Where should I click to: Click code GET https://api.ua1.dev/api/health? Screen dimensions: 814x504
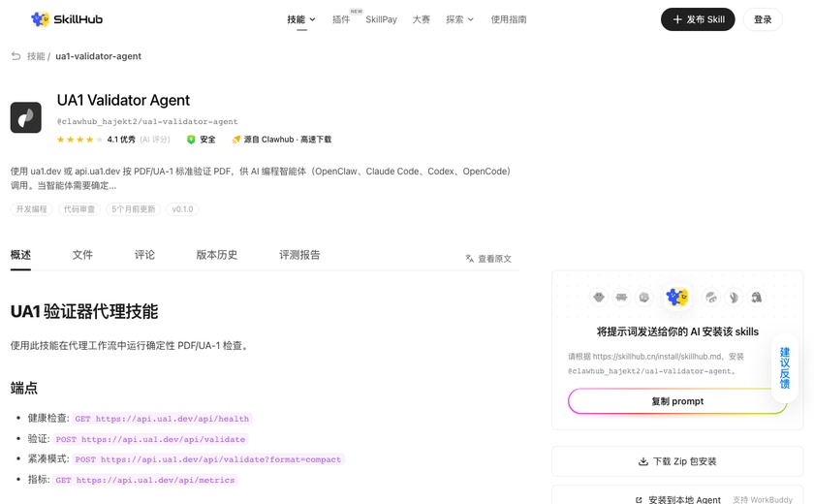(x=162, y=419)
